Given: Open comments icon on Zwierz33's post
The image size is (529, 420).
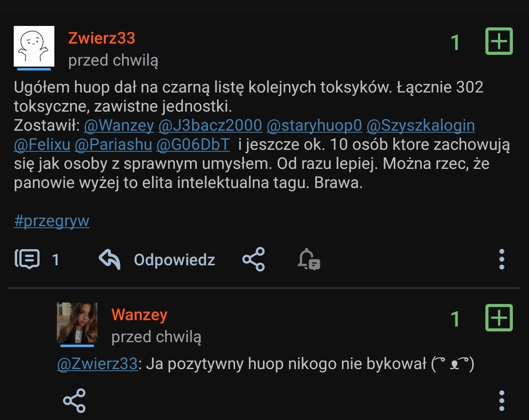Looking at the screenshot, I should coord(27,259).
